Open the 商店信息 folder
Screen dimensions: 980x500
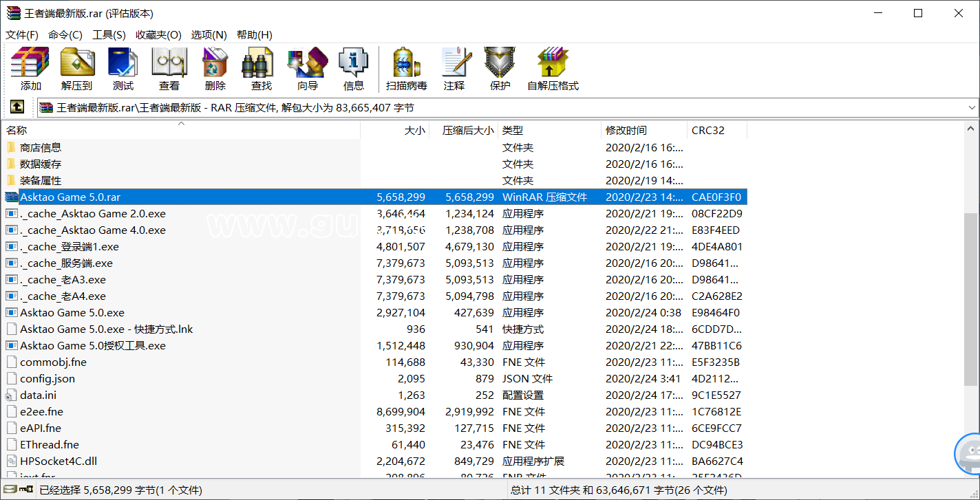pyautogui.click(x=41, y=146)
